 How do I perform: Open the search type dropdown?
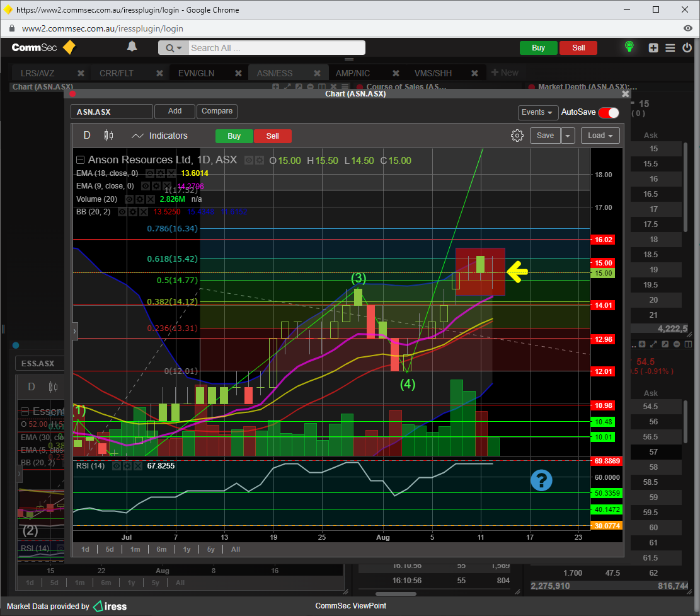[x=174, y=48]
